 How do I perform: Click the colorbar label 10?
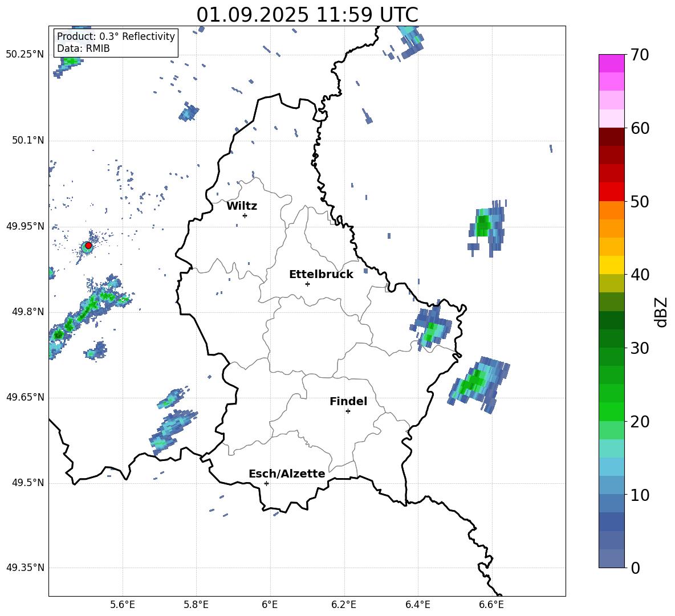pos(640,495)
